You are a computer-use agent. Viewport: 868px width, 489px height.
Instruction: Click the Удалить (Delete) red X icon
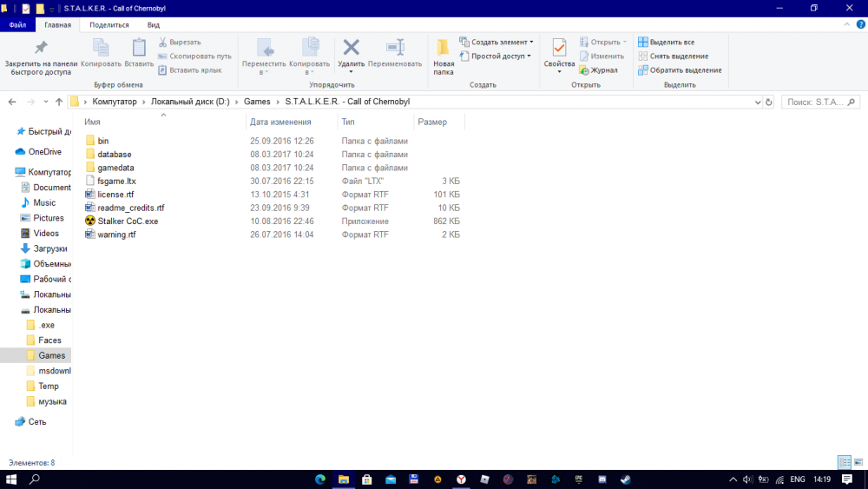pyautogui.click(x=351, y=48)
